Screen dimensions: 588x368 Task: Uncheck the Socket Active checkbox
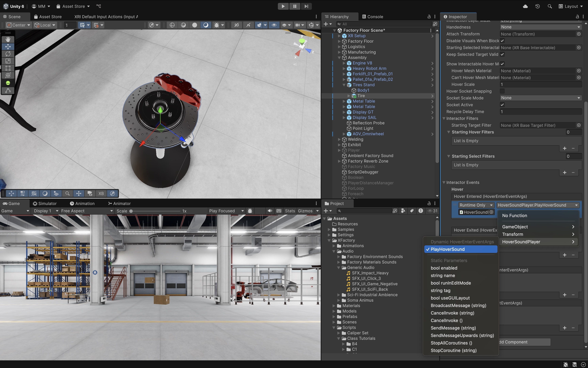click(502, 105)
